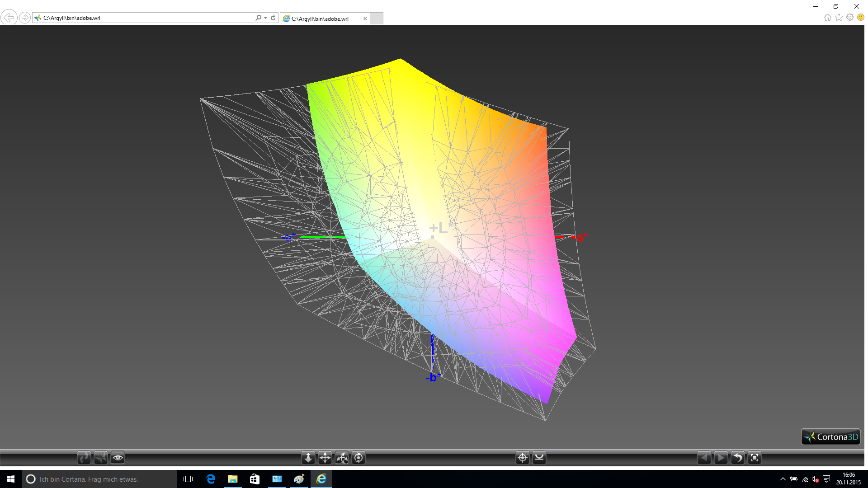868x488 pixels.
Task: Go to previous viewpoint arrow
Action: click(704, 458)
